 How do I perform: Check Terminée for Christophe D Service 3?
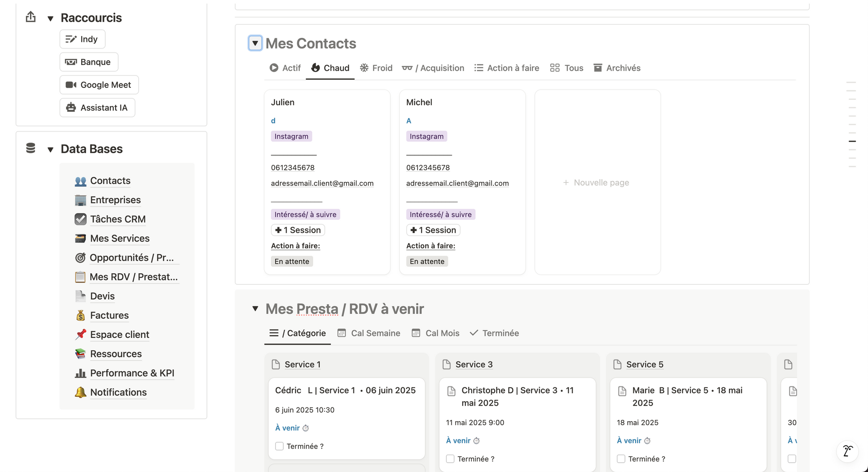(x=451, y=459)
